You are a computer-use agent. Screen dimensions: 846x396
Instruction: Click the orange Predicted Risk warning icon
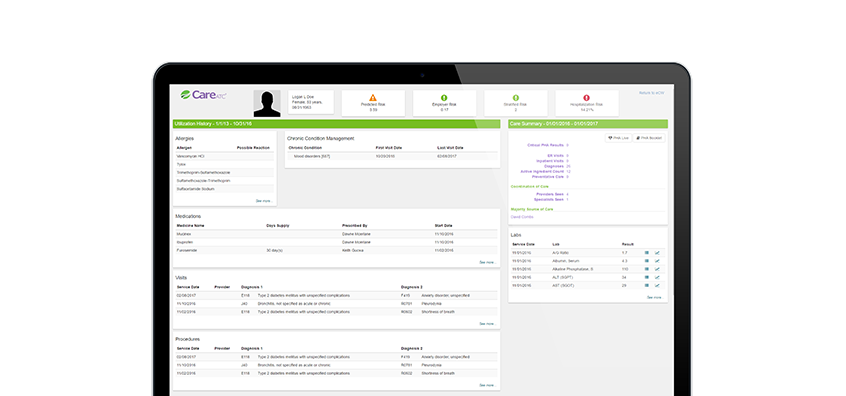point(373,98)
